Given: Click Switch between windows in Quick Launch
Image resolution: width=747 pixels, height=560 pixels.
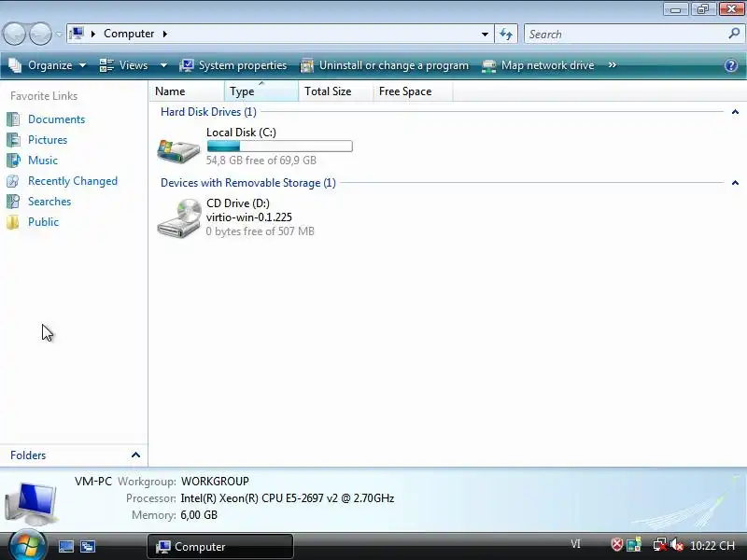Looking at the screenshot, I should coord(88,546).
